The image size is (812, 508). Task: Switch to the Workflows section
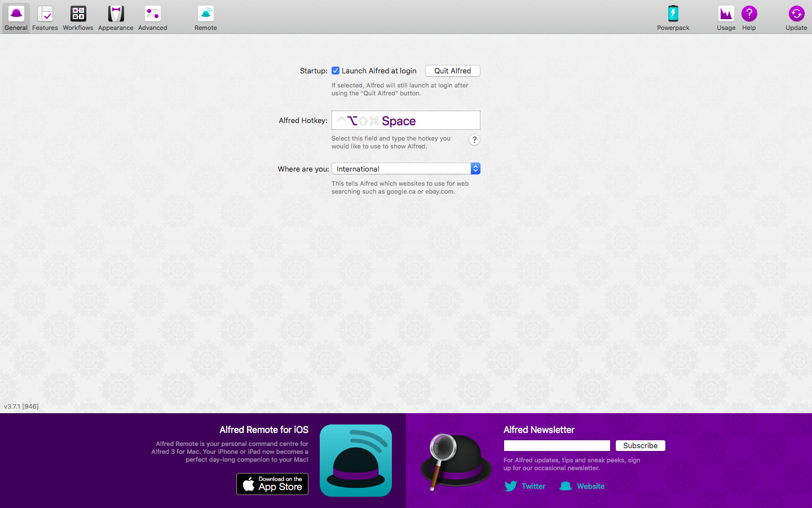pyautogui.click(x=78, y=17)
